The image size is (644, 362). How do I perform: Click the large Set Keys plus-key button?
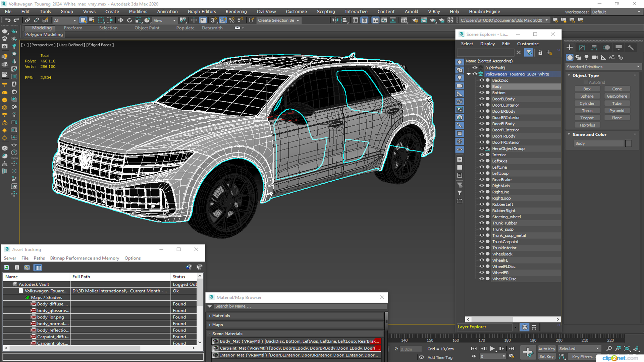[x=528, y=352]
